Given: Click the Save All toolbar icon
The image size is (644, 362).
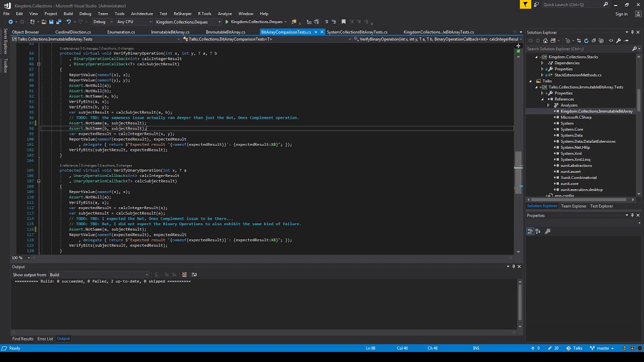Looking at the screenshot, I should [x=58, y=22].
